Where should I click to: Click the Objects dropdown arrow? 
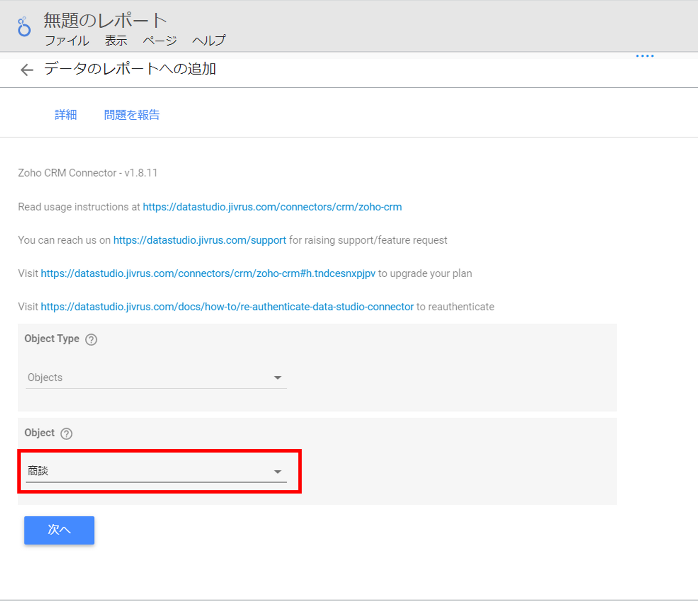coord(278,378)
